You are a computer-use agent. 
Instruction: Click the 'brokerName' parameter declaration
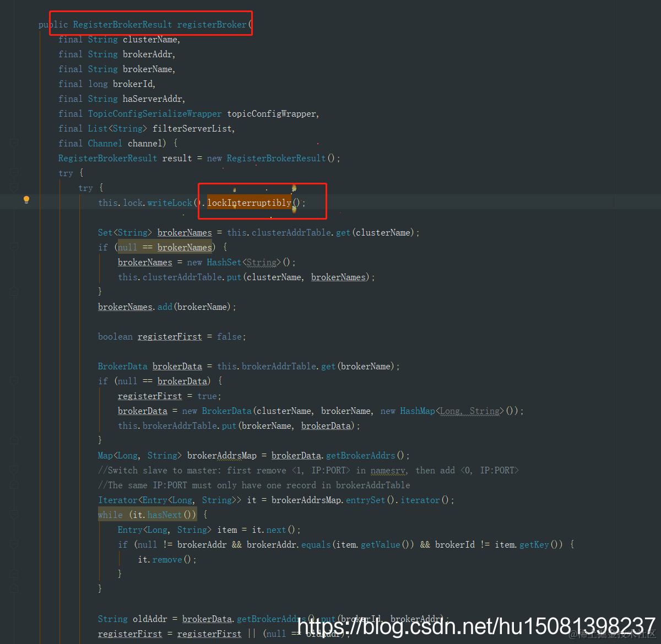147,69
